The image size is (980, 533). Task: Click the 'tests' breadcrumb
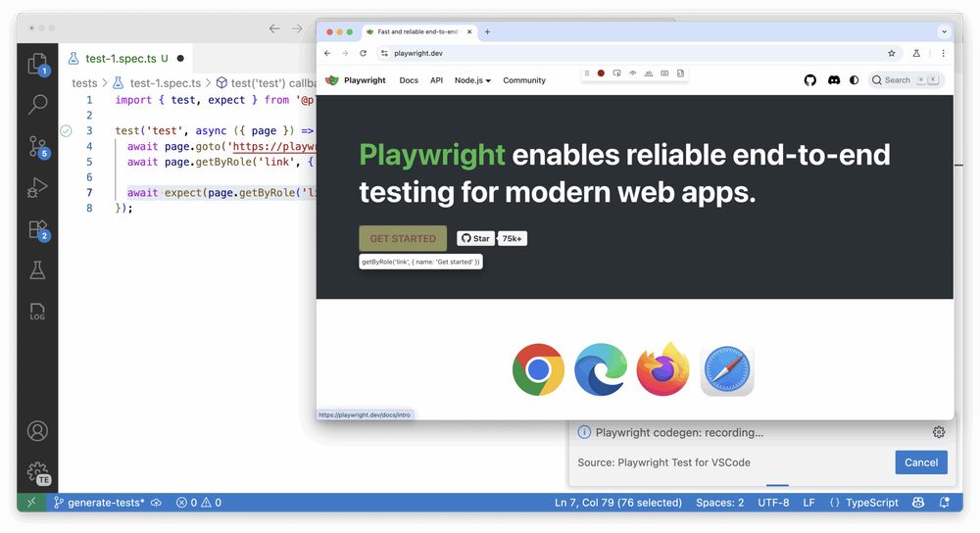point(84,83)
